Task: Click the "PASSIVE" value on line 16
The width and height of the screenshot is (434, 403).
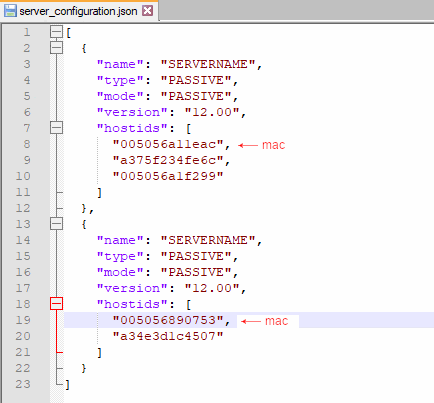Action: click(x=196, y=272)
